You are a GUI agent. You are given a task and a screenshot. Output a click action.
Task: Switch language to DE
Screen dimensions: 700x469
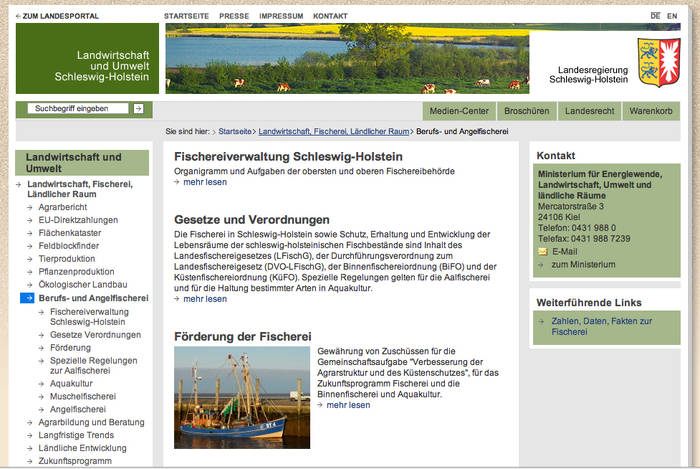click(x=655, y=16)
